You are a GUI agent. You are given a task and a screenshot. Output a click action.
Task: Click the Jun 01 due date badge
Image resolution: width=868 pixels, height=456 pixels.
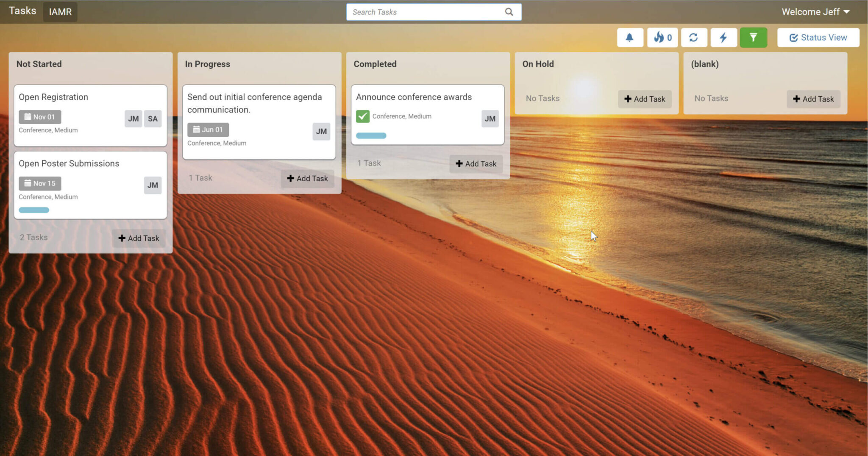(x=208, y=129)
